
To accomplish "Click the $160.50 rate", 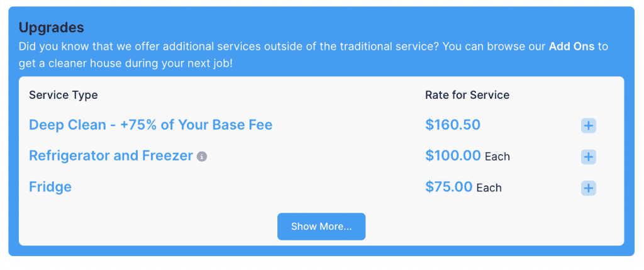I will coord(453,125).
